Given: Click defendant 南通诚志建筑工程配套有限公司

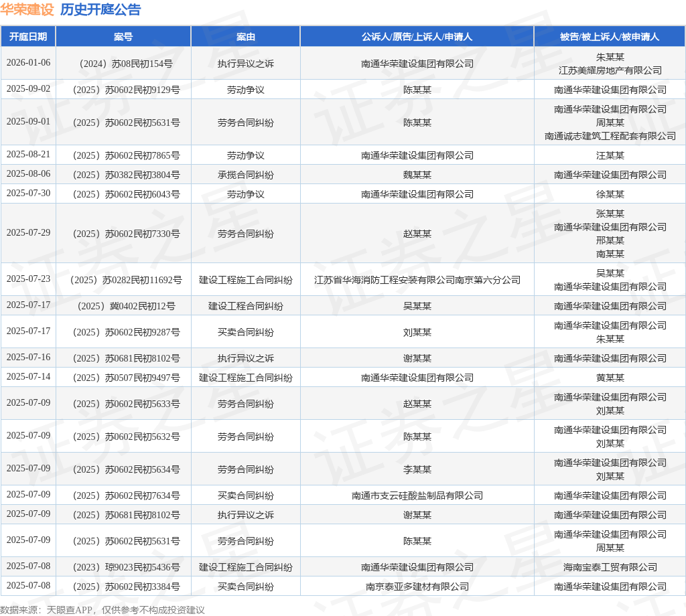Looking at the screenshot, I should (610, 137).
